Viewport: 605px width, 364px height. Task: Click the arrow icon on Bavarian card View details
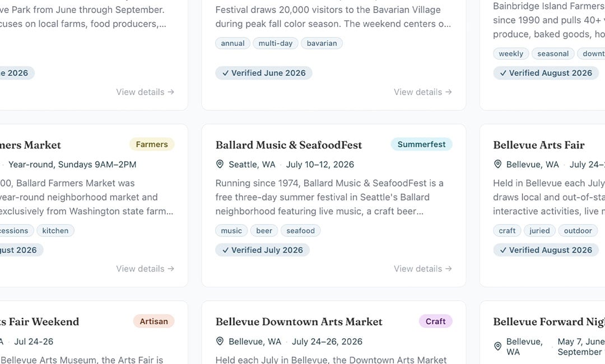(x=448, y=92)
